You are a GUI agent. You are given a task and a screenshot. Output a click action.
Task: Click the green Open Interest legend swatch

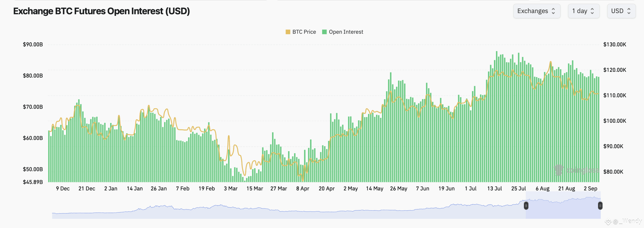point(324,32)
